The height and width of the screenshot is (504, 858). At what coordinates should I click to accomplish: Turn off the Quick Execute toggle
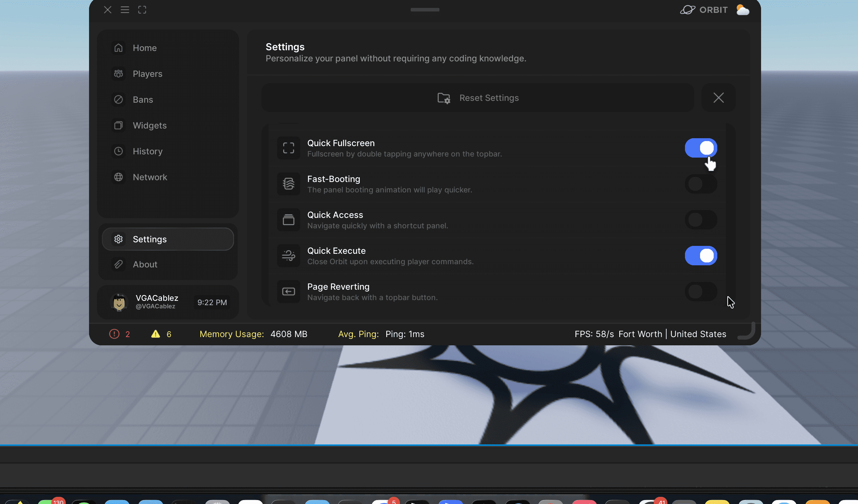[701, 256]
